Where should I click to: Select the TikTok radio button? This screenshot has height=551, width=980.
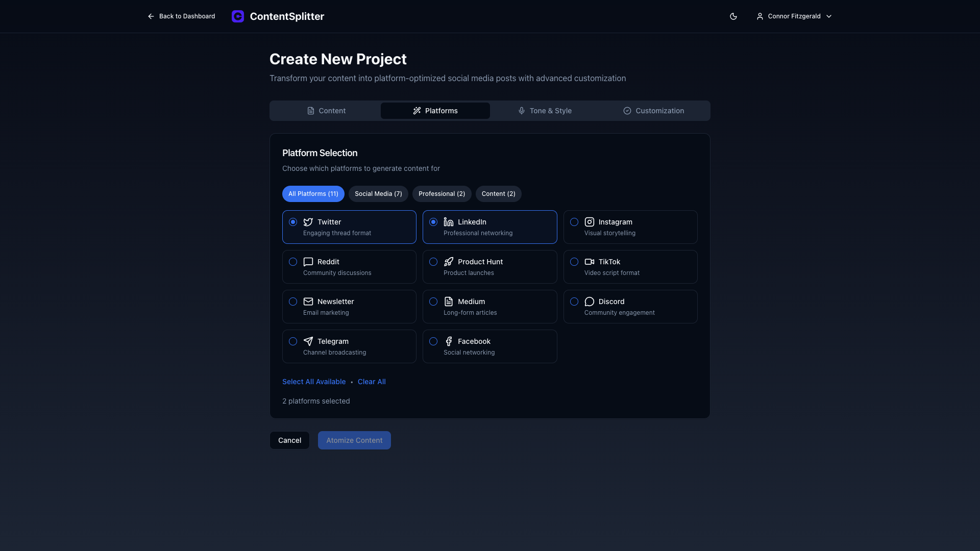(574, 262)
